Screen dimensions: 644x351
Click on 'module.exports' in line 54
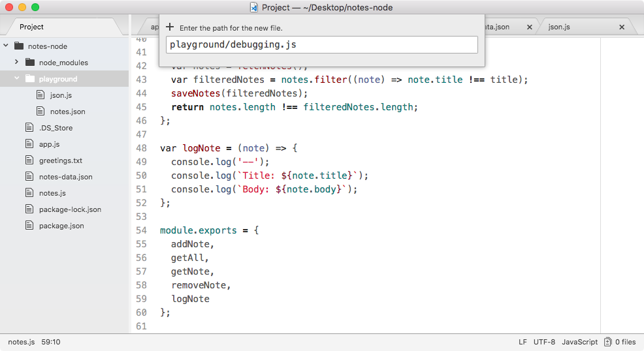click(199, 230)
